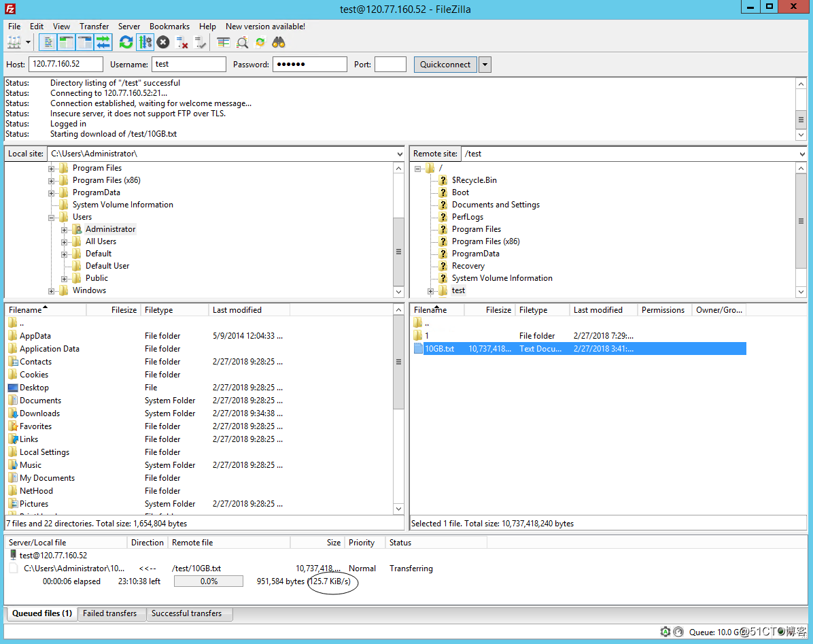
Task: Toggle the remote directory tree view
Action: point(84,43)
